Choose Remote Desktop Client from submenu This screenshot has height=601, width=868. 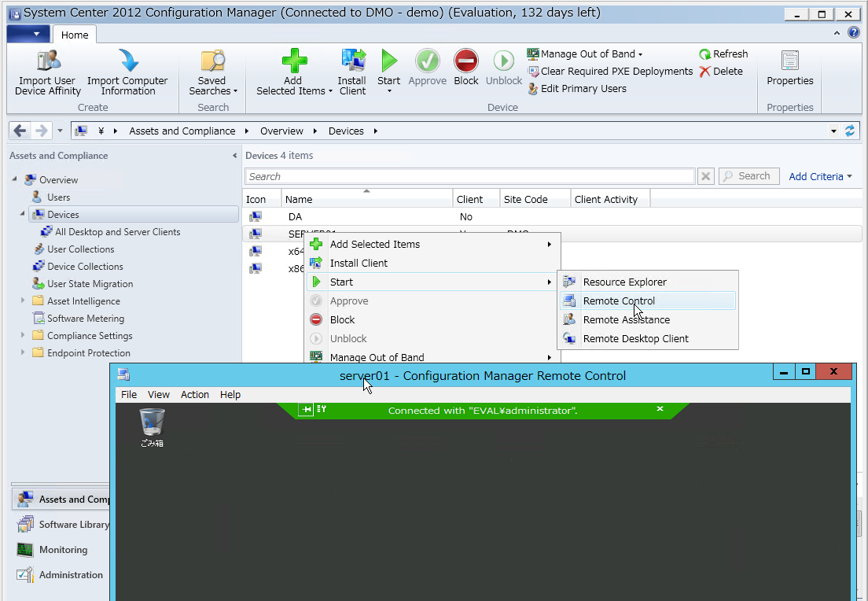point(648,338)
